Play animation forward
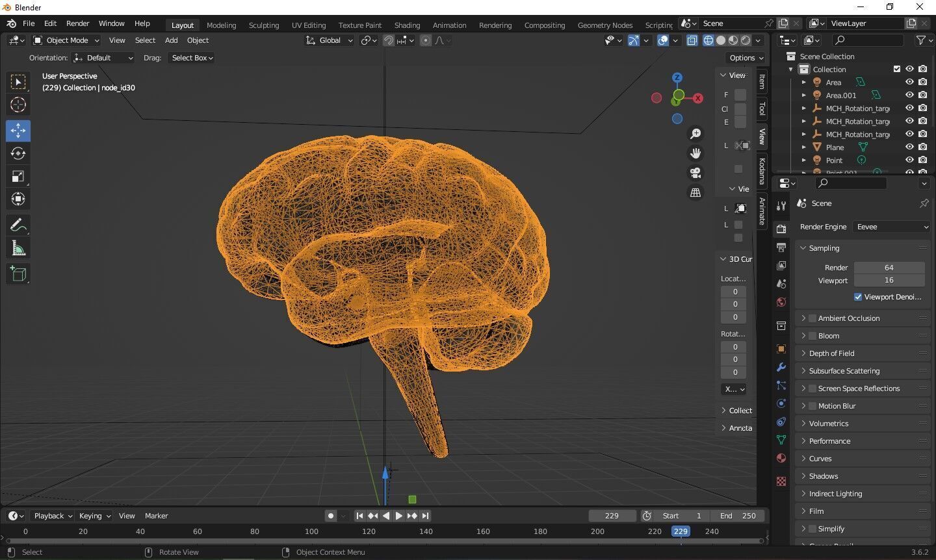 (x=399, y=516)
